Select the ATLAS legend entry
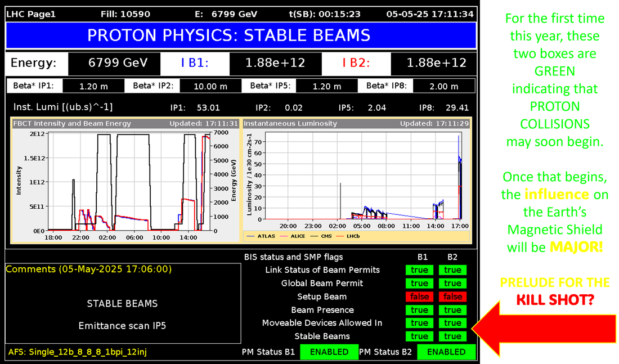The width and height of the screenshot is (619, 364). [261, 236]
